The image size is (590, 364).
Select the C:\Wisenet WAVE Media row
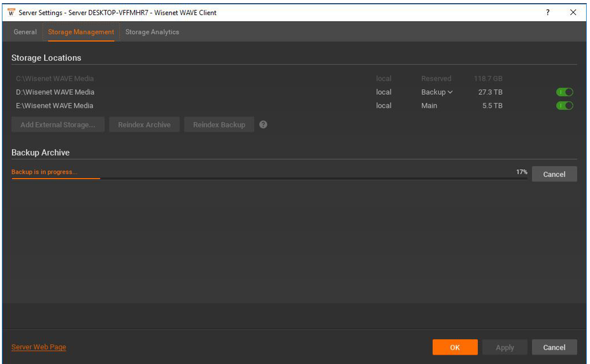294,79
